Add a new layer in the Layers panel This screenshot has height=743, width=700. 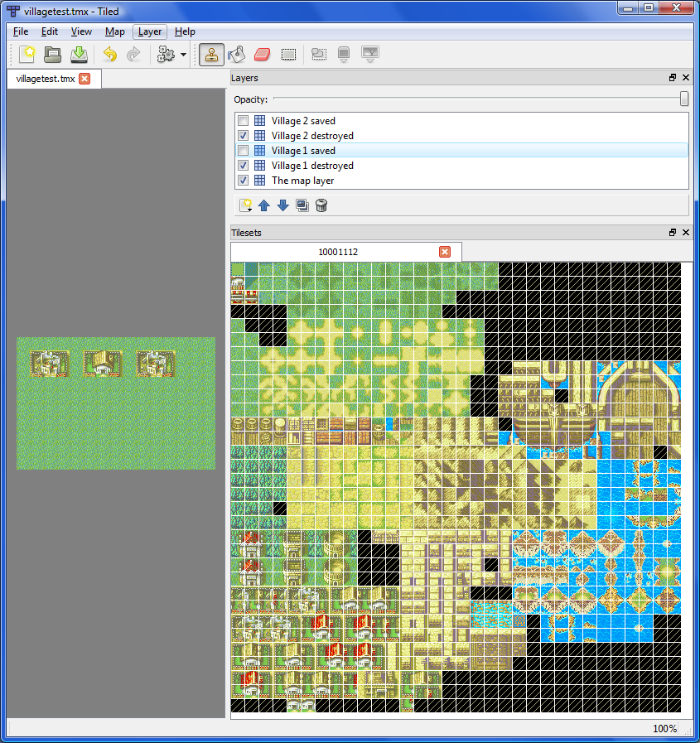pos(246,205)
